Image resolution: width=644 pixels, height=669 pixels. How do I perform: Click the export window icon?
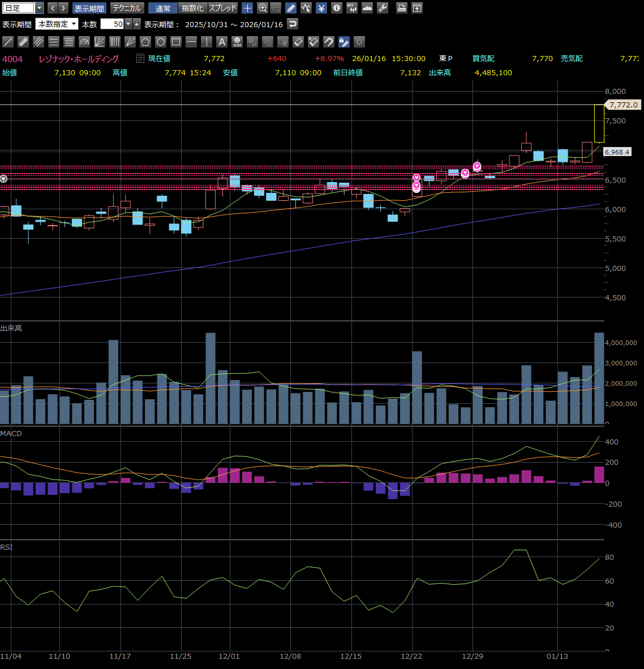coord(417,8)
